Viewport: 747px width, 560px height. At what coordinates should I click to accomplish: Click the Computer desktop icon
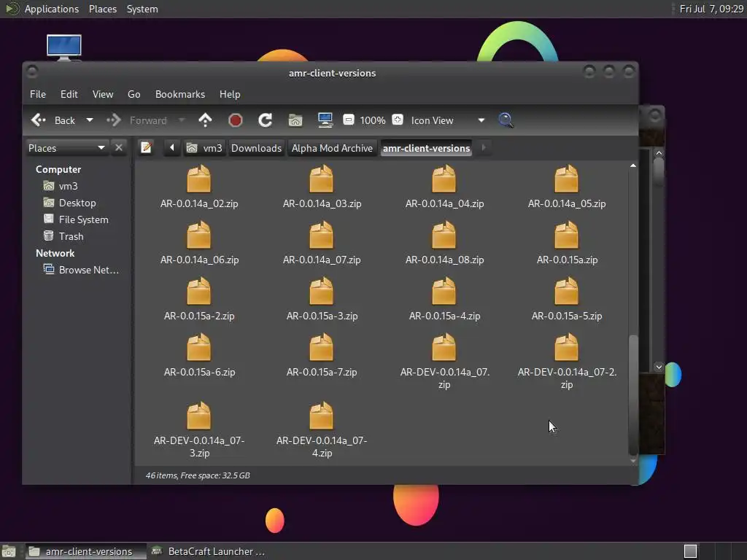pyautogui.click(x=64, y=47)
